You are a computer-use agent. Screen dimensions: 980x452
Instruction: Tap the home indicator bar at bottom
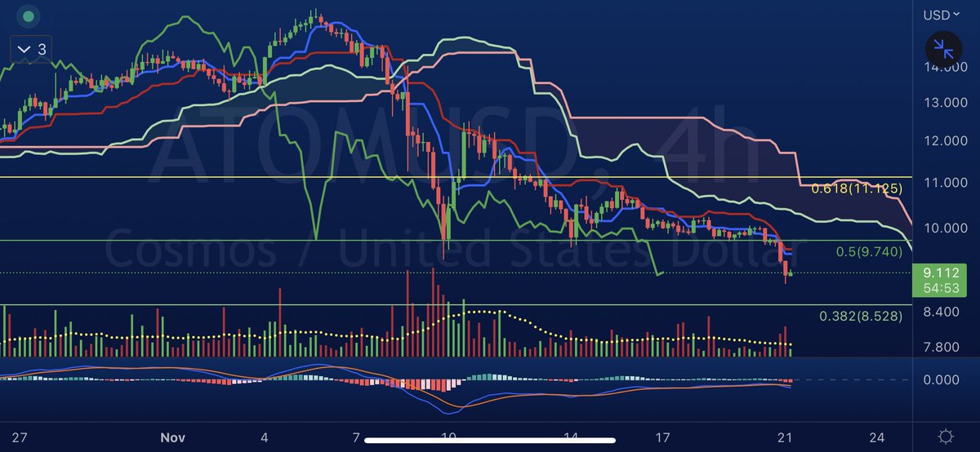click(x=489, y=442)
